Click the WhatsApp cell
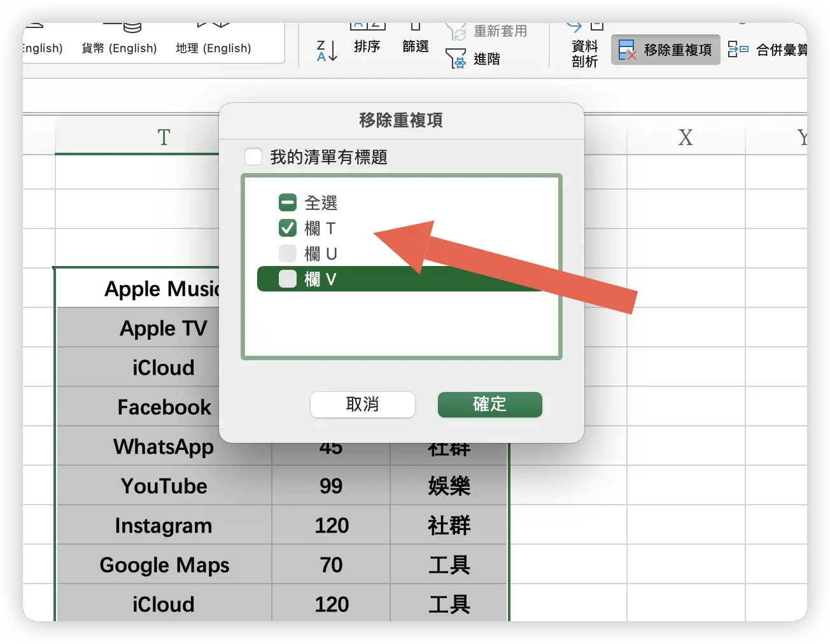830x644 pixels. pyautogui.click(x=164, y=447)
